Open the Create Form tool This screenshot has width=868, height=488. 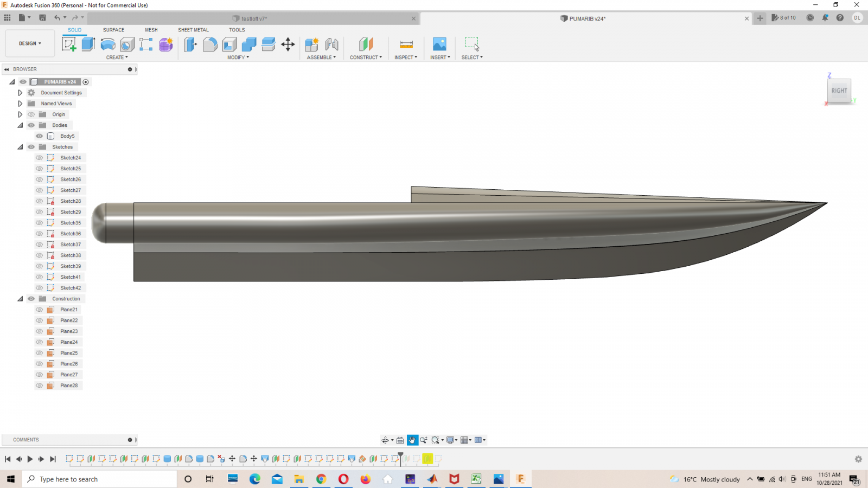tap(166, 44)
